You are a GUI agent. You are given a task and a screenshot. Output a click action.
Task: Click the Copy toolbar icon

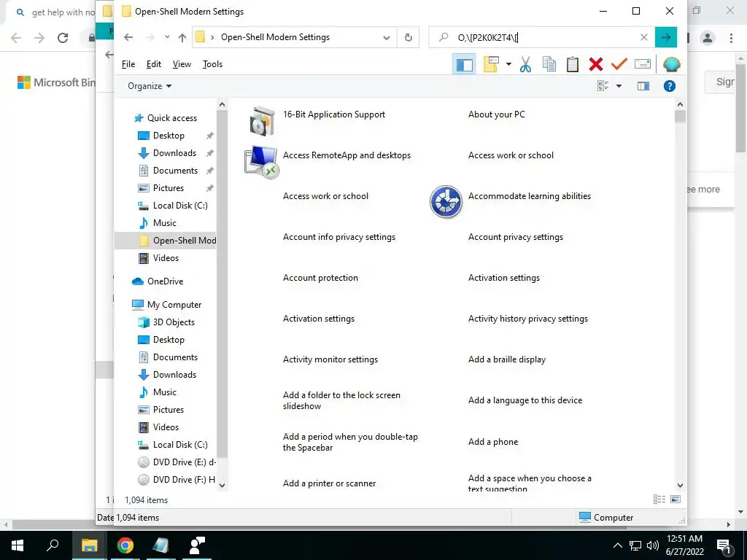click(x=549, y=64)
